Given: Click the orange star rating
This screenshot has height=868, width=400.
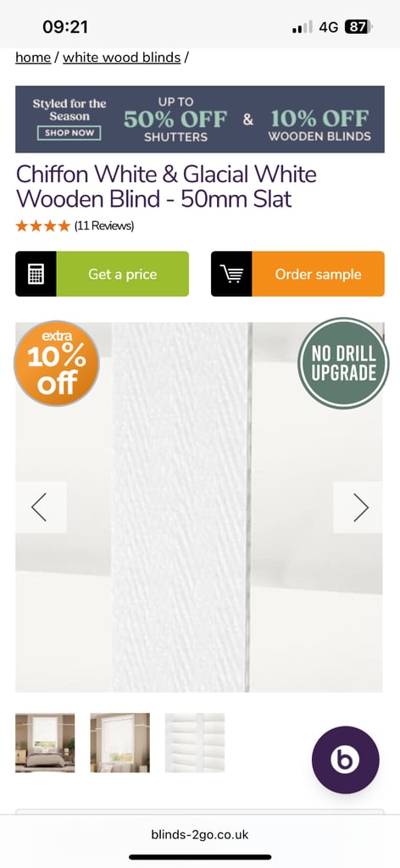Looking at the screenshot, I should [43, 225].
